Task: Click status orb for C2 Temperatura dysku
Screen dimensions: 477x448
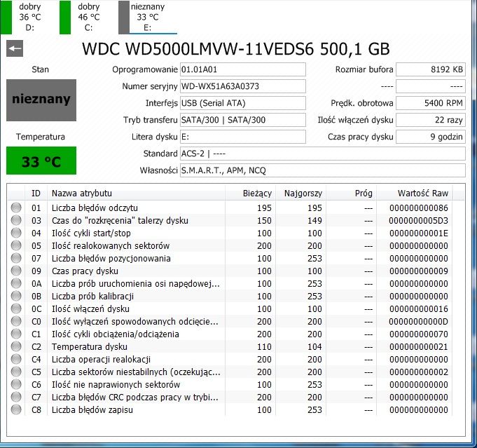Action: [16, 346]
